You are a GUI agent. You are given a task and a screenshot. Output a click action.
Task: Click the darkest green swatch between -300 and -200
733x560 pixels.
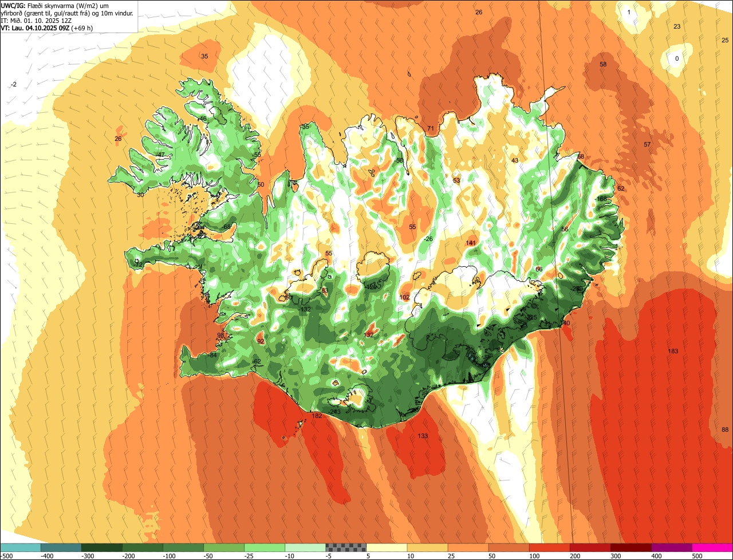[102, 547]
